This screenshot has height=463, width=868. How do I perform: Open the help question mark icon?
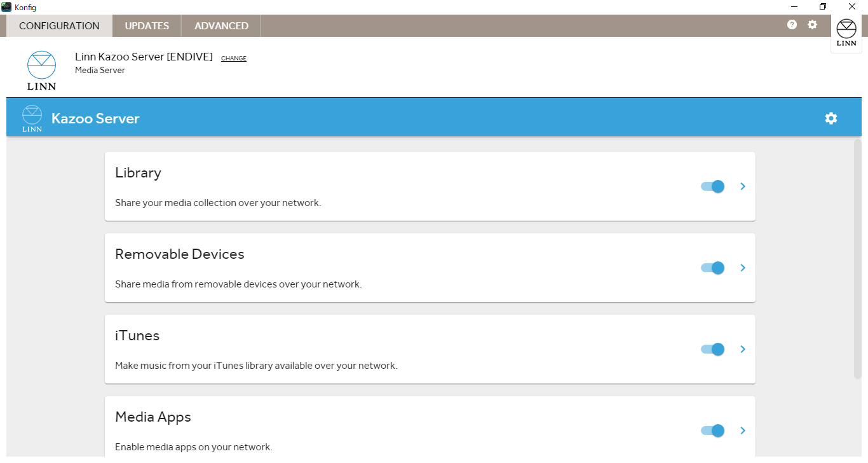(x=792, y=25)
